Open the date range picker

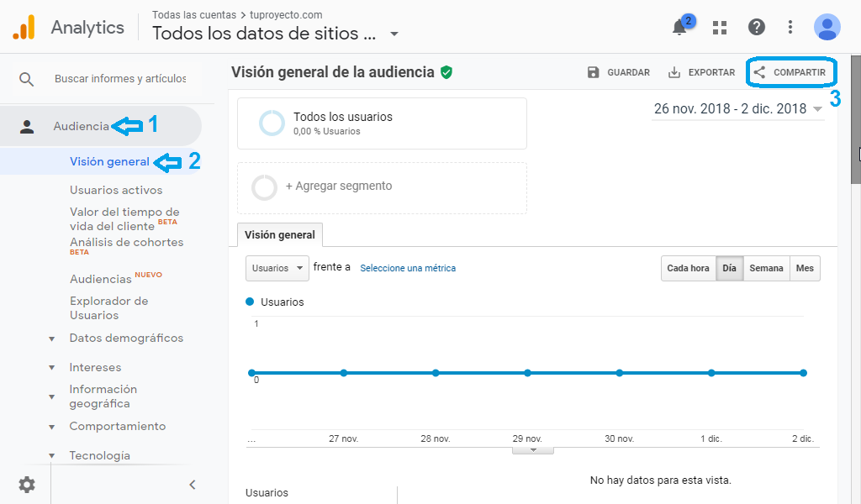[737, 109]
